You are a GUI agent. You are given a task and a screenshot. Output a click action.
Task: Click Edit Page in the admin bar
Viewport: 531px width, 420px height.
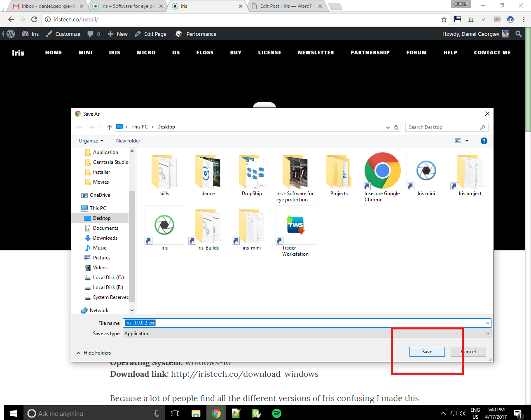[151, 34]
